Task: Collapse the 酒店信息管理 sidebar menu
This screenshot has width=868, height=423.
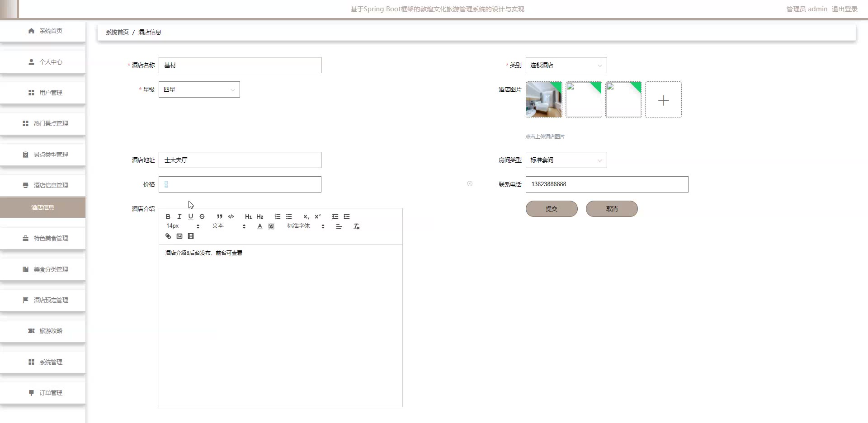Action: click(42, 185)
